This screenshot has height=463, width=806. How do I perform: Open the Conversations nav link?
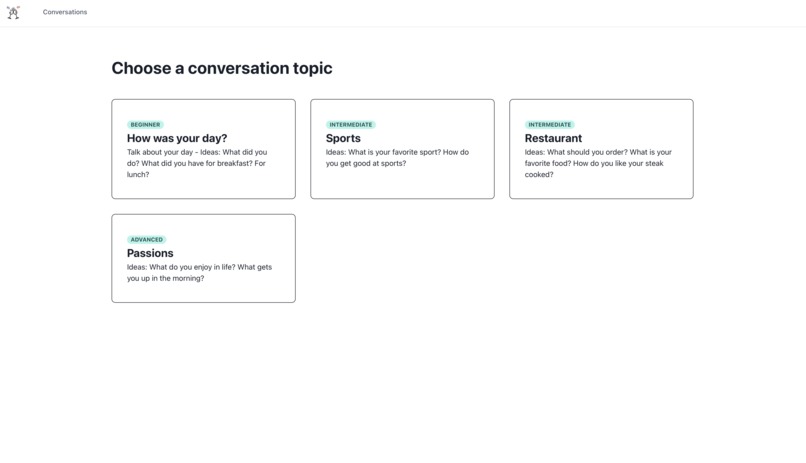click(x=65, y=12)
